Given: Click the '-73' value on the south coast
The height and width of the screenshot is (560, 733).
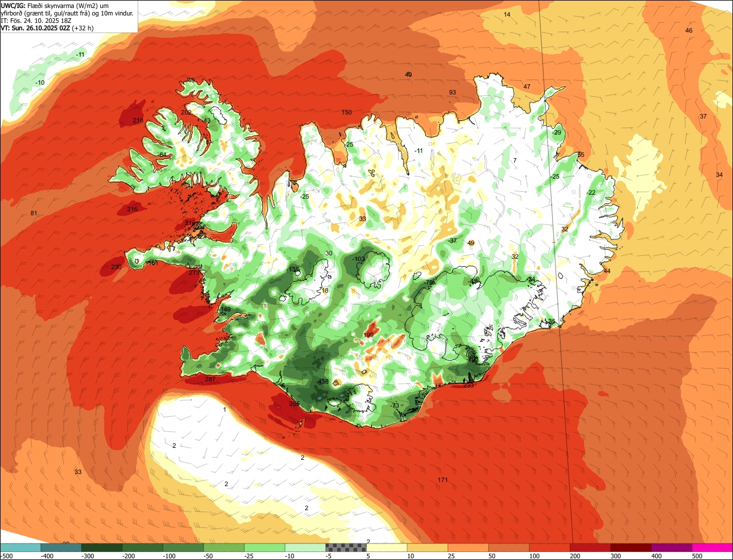Looking at the screenshot, I should pos(395,405).
